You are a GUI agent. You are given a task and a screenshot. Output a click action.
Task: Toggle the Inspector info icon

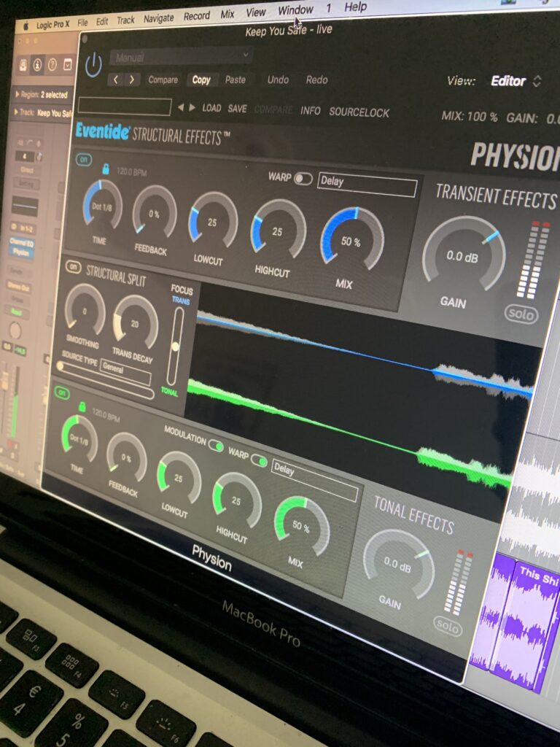37,65
